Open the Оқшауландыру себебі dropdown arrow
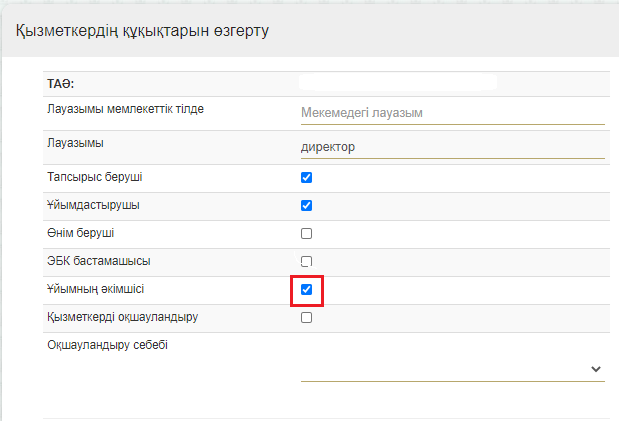 596,369
